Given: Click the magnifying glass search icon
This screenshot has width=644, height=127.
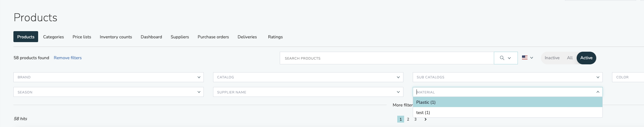Looking at the screenshot, I should tap(502, 58).
